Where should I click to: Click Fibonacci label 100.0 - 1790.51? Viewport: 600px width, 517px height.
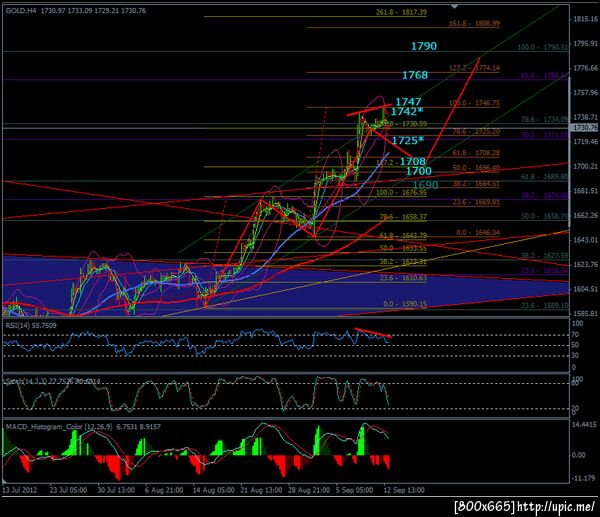[x=543, y=47]
